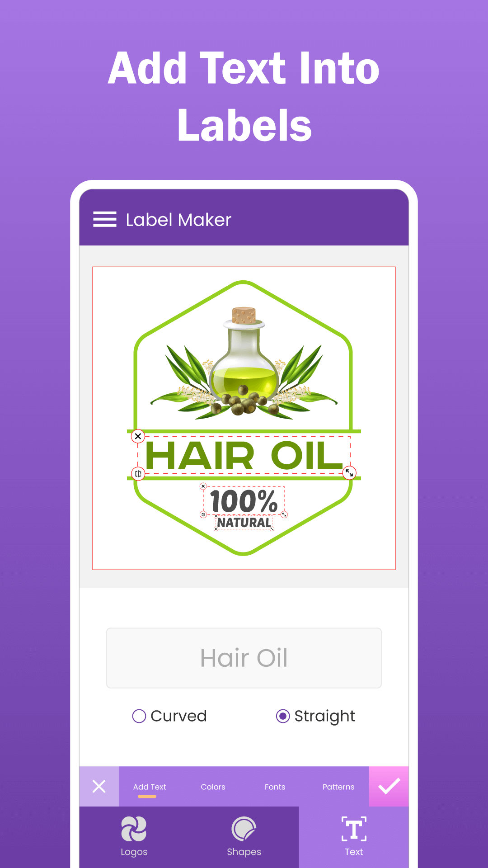This screenshot has width=488, height=868.
Task: Confirm changes with the checkmark button
Action: coord(389,786)
